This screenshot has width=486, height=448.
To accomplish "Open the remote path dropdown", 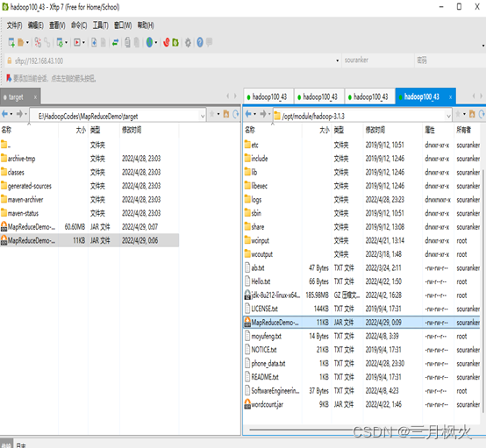I will coord(448,117).
